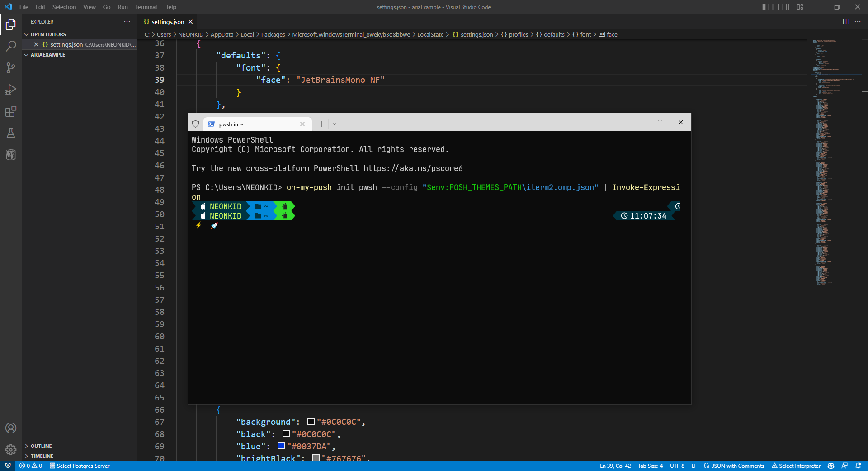Open the Search view in activity bar

(x=11, y=46)
